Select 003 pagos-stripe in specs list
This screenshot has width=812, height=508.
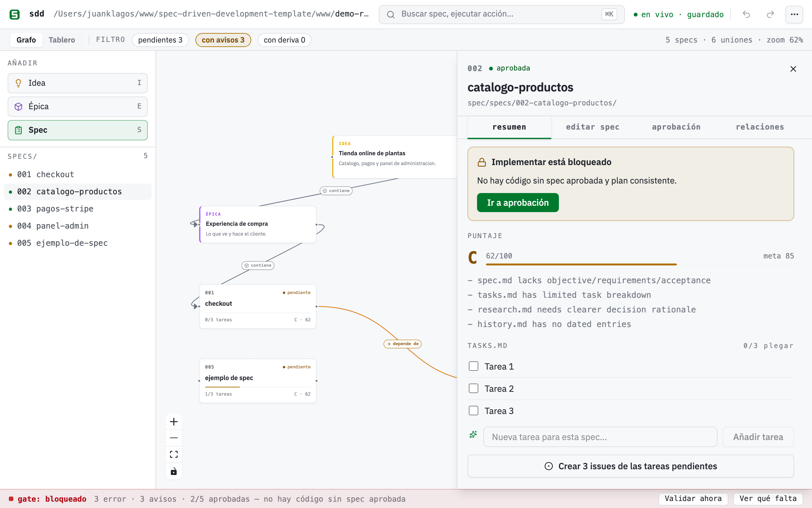coord(77,209)
